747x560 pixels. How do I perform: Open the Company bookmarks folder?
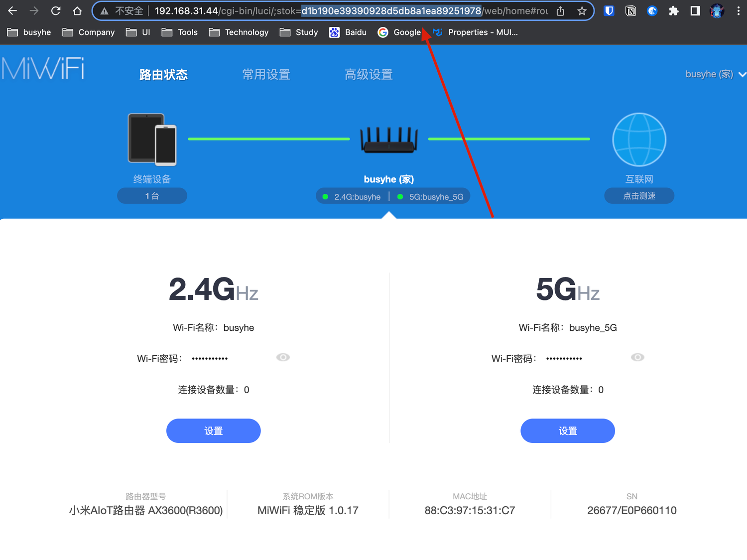(x=89, y=32)
